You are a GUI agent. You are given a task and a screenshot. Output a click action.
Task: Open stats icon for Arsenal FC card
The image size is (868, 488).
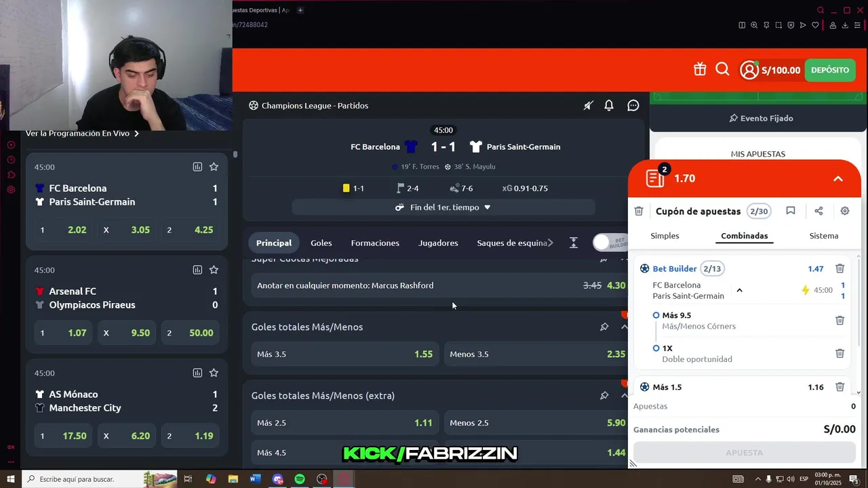pos(197,270)
